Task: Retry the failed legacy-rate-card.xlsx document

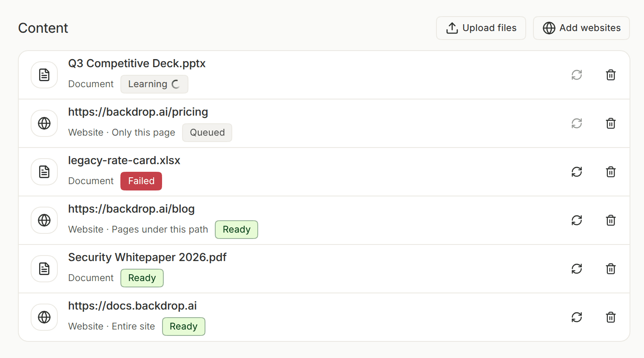Action: coord(577,172)
